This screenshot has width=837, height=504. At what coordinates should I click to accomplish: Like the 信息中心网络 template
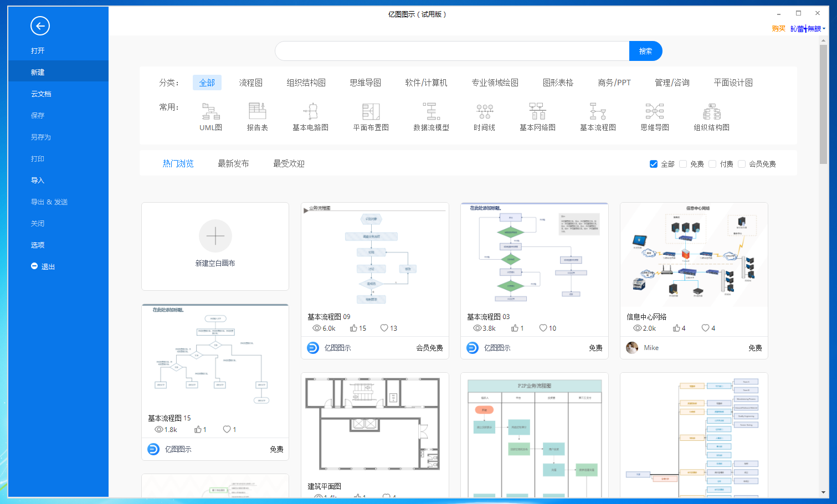[x=676, y=328]
